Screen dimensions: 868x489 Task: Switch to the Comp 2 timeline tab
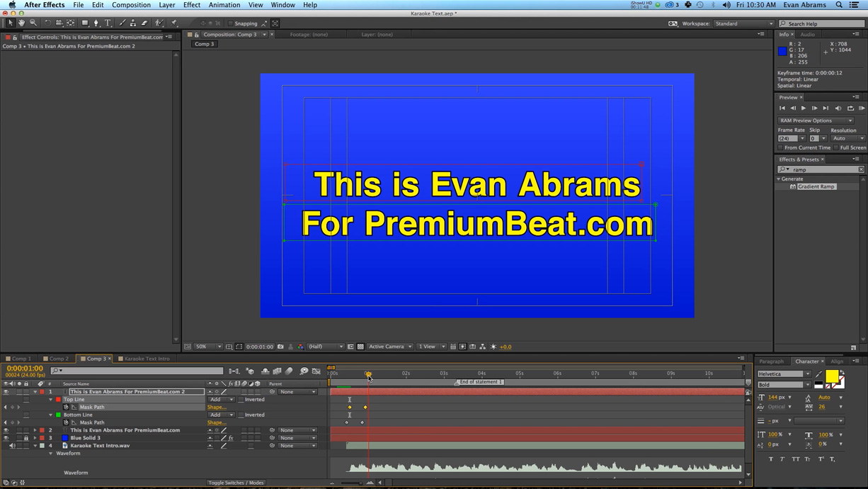(58, 359)
